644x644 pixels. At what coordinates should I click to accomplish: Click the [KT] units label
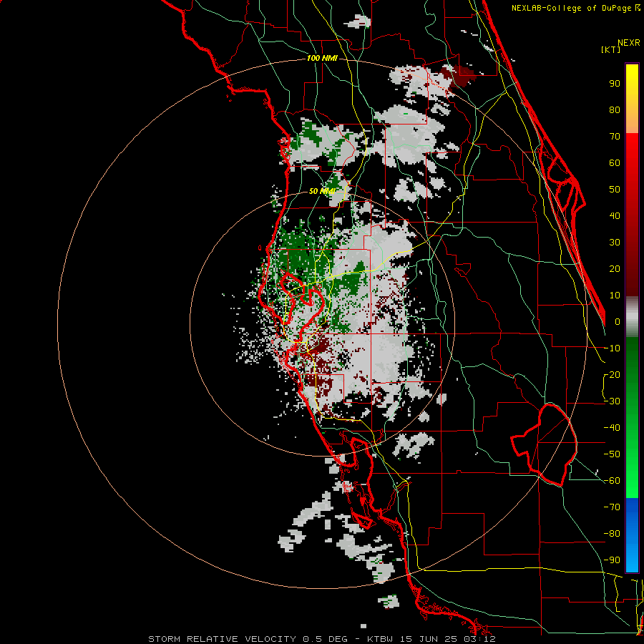coord(611,49)
